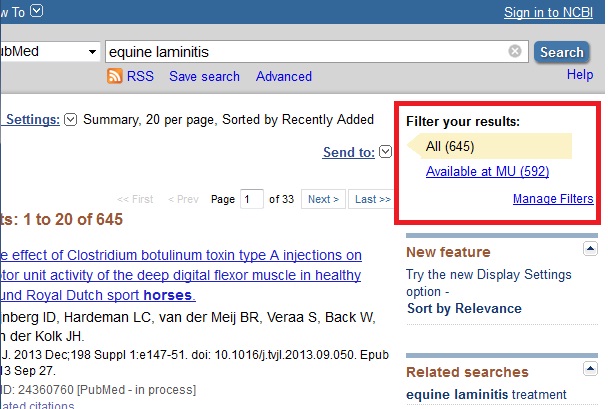This screenshot has height=409, width=608.
Task: Open the Send to dropdown arrow
Action: (386, 152)
